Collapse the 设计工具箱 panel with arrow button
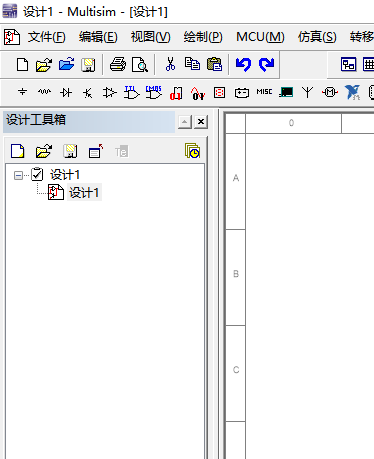This screenshot has width=374, height=459. pos(185,122)
